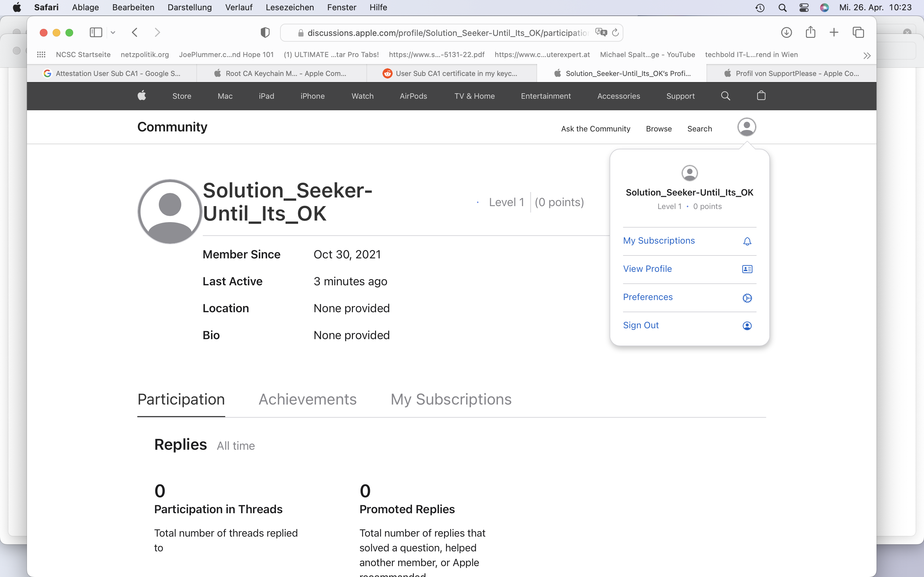This screenshot has height=577, width=924.
Task: Open the bookmarks grid launcher icon
Action: click(x=41, y=54)
